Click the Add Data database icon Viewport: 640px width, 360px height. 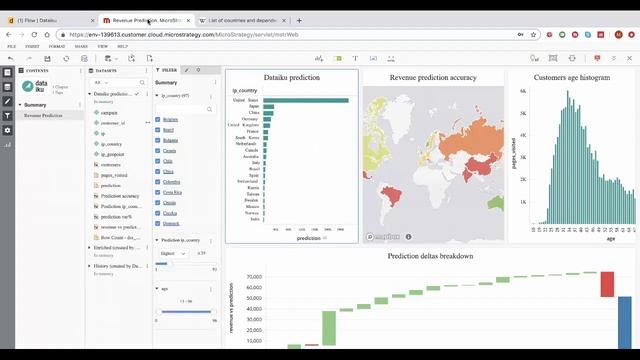click(x=108, y=59)
